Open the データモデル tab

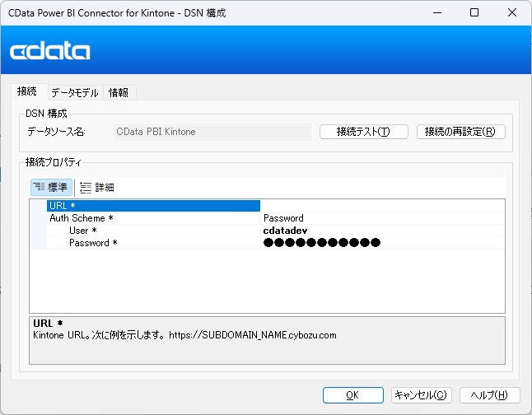(75, 93)
